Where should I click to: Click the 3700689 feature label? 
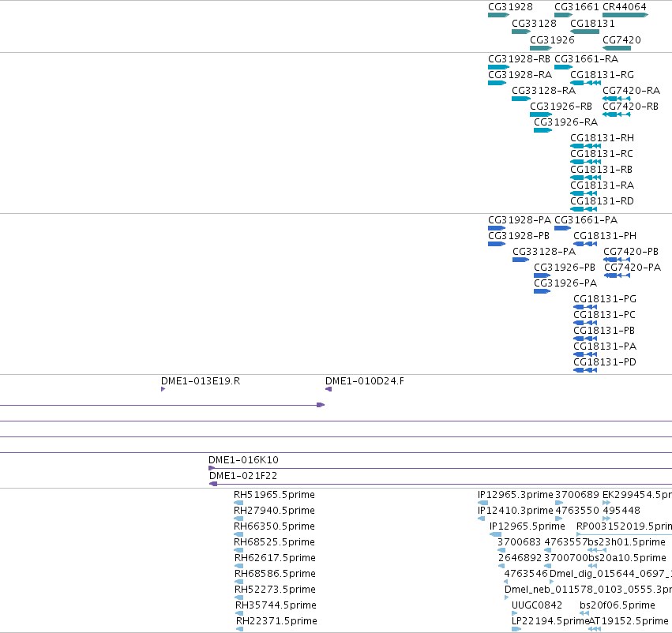pyautogui.click(x=577, y=495)
